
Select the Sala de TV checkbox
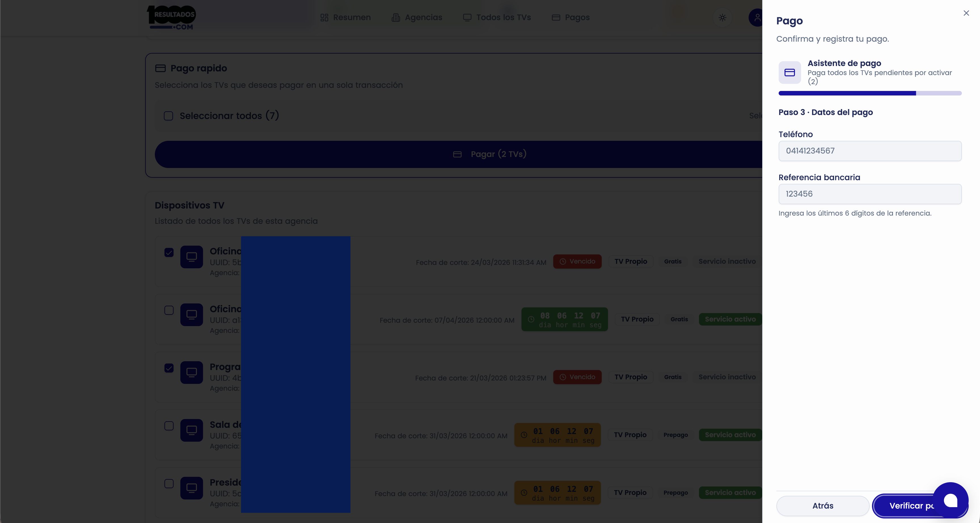pyautogui.click(x=169, y=426)
